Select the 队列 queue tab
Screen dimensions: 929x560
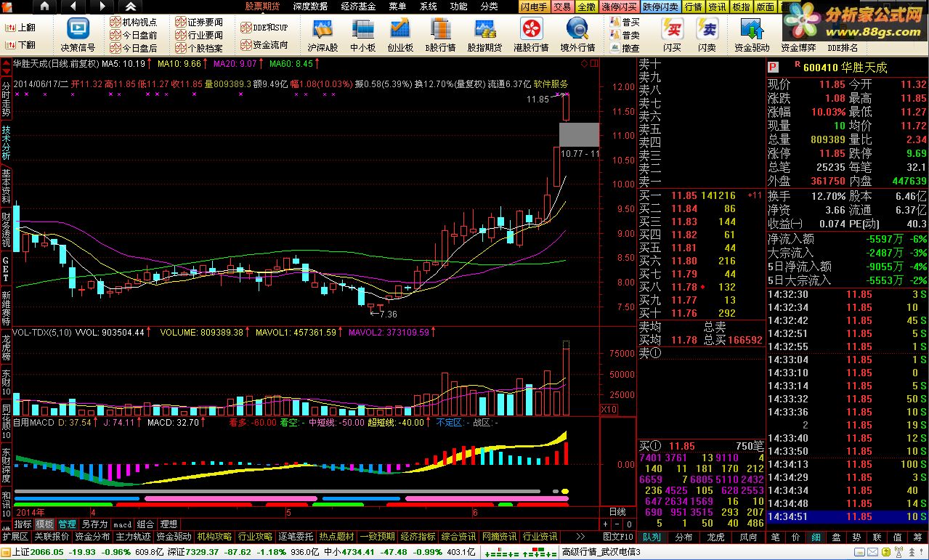click(x=652, y=537)
